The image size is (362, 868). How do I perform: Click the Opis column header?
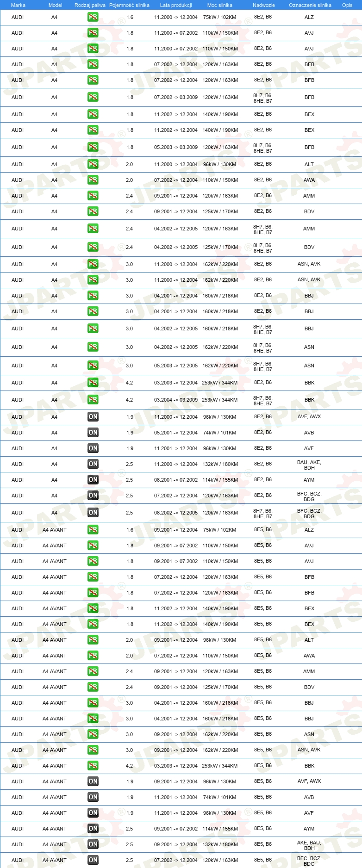(347, 5)
